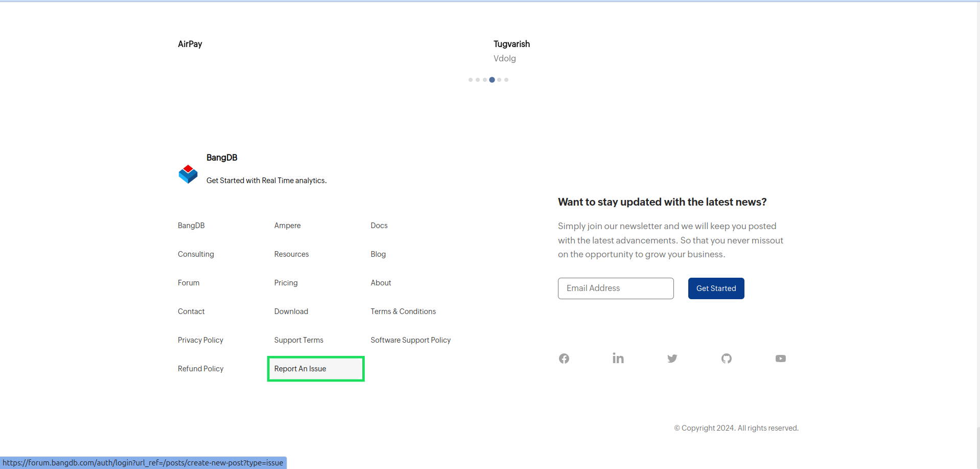Click the Report An Issue link
The image size is (980, 469).
pyautogui.click(x=300, y=369)
